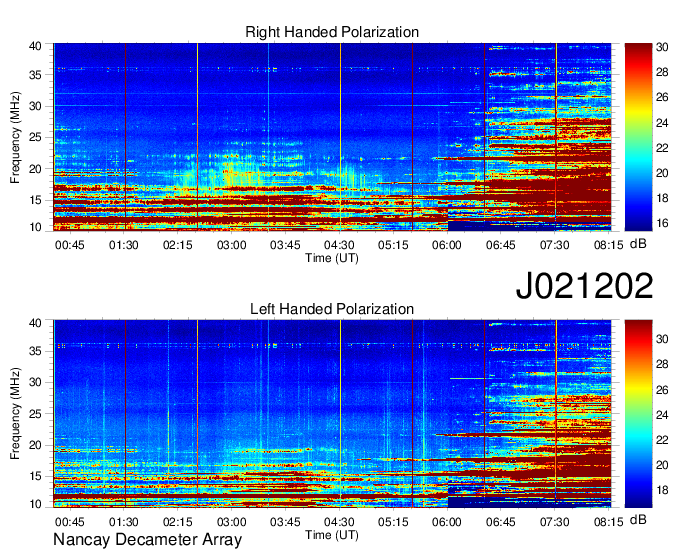Click the 01:30 time tick on Left Handed plot
The image size is (680, 552).
(x=124, y=522)
